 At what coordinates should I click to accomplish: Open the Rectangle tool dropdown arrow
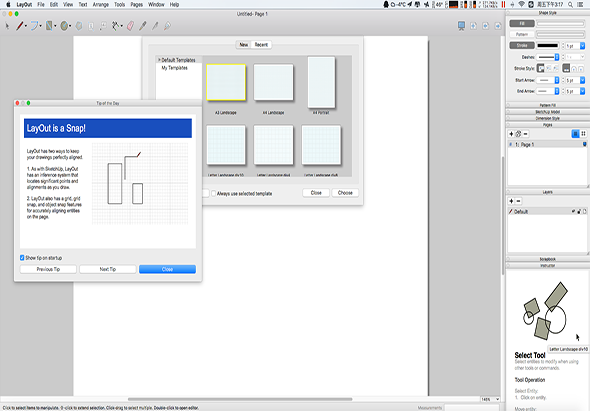coord(55,26)
